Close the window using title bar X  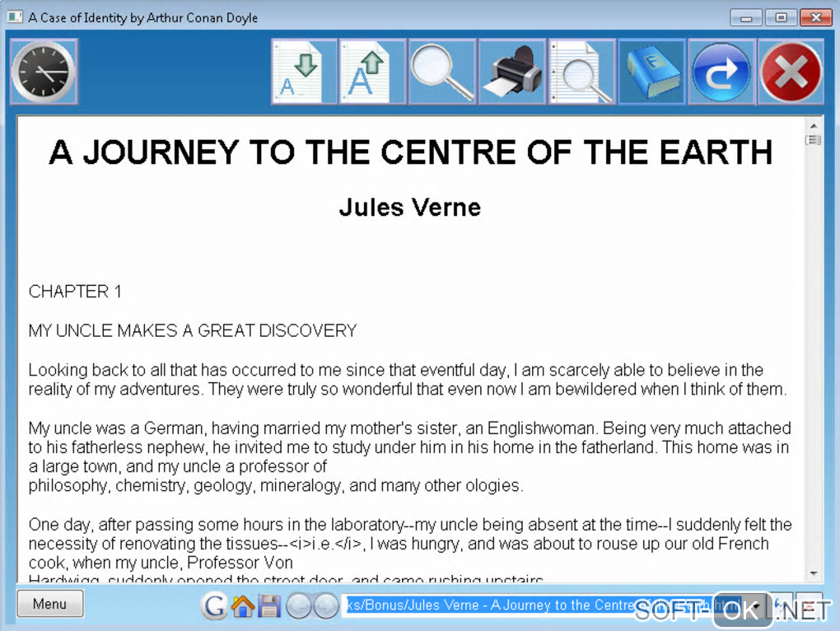pos(816,17)
